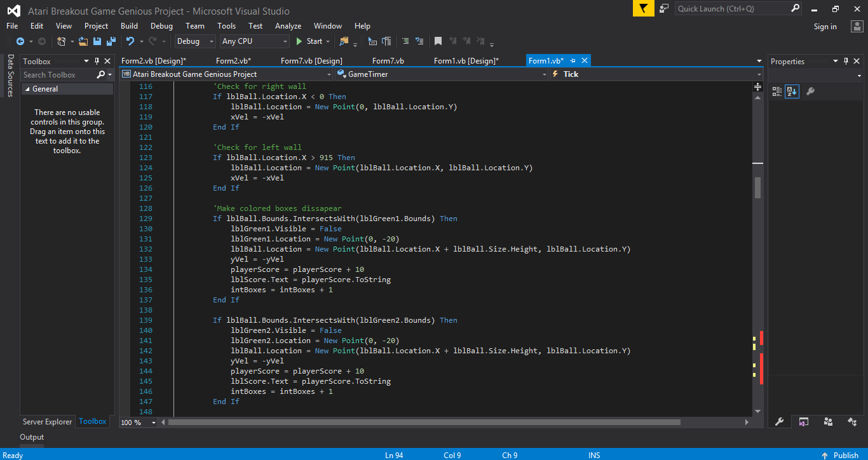This screenshot has height=460, width=868.
Task: Toggle Categorized view in Properties panel
Action: (x=777, y=91)
